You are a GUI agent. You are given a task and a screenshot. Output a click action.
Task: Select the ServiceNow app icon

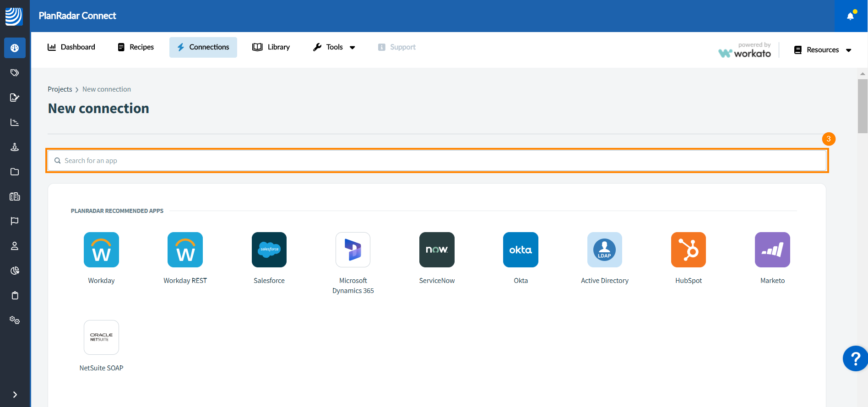tap(437, 250)
